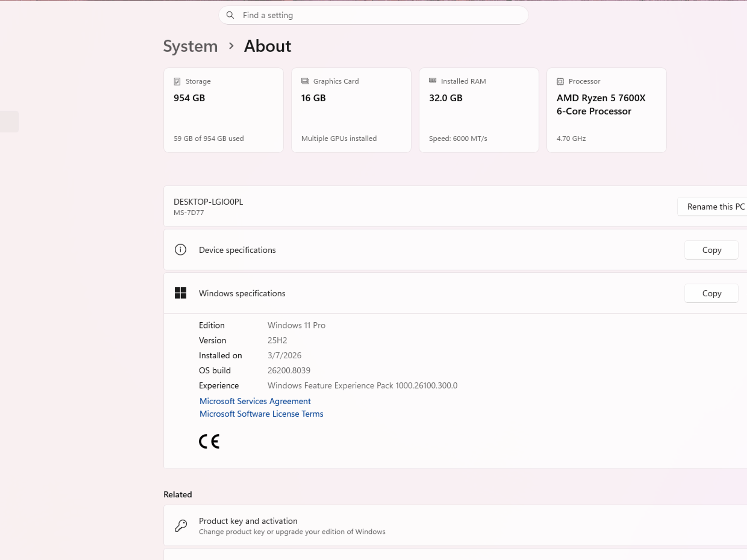Type in the Find a setting field
Image resolution: width=747 pixels, height=560 pixels.
[x=373, y=15]
